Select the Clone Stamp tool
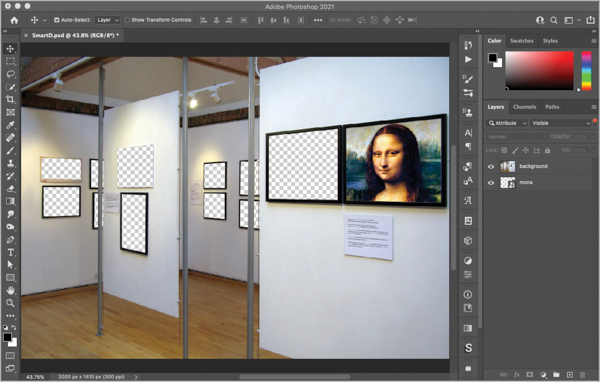600x382 pixels. pos(10,163)
